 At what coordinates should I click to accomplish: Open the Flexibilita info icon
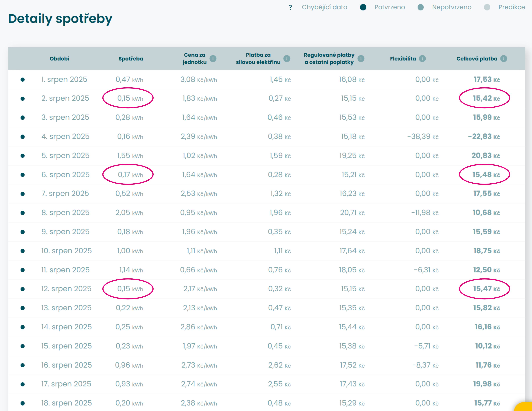422,59
